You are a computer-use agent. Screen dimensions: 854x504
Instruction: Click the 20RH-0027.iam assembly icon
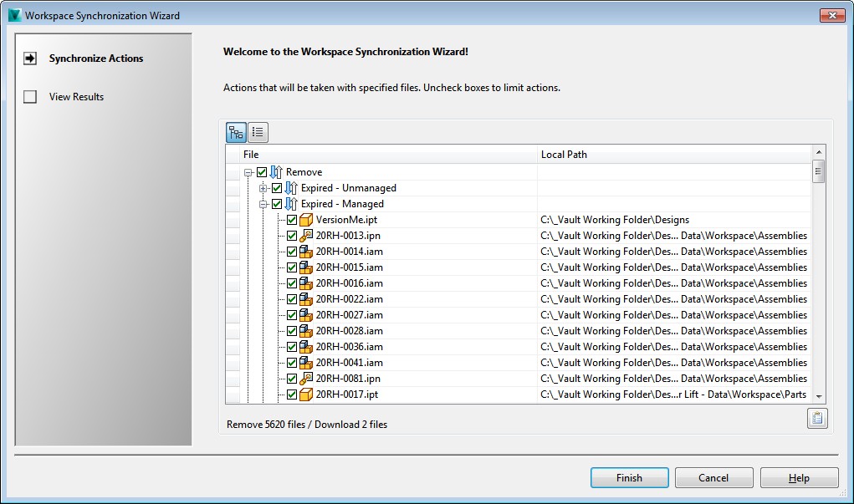tap(306, 314)
